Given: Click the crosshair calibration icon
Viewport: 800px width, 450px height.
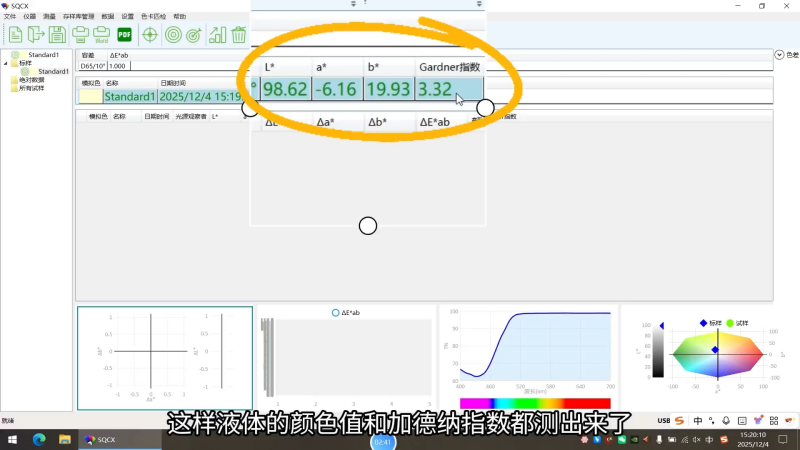Looking at the screenshot, I should coord(149,35).
